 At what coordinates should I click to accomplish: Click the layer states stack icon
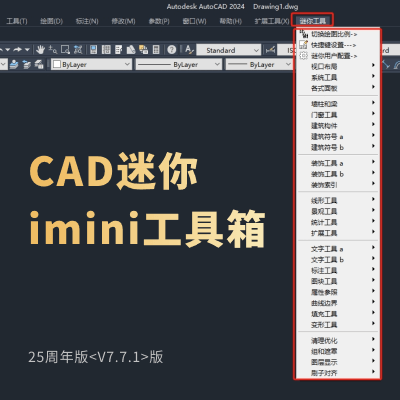coord(39,64)
